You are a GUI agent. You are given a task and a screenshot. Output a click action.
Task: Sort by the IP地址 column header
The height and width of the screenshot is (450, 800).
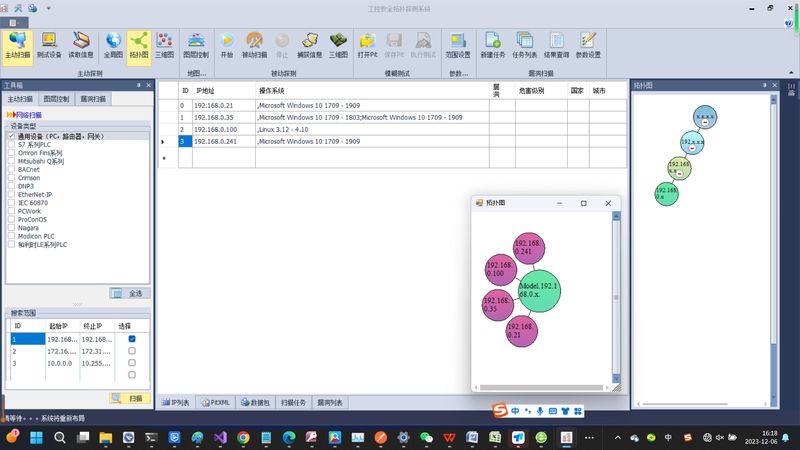pyautogui.click(x=223, y=91)
